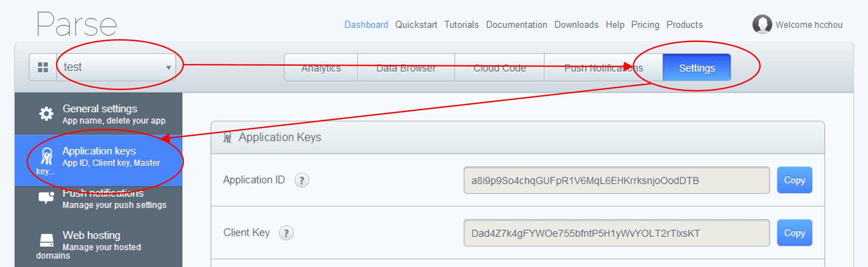
Task: Copy the Application ID
Action: click(x=795, y=180)
